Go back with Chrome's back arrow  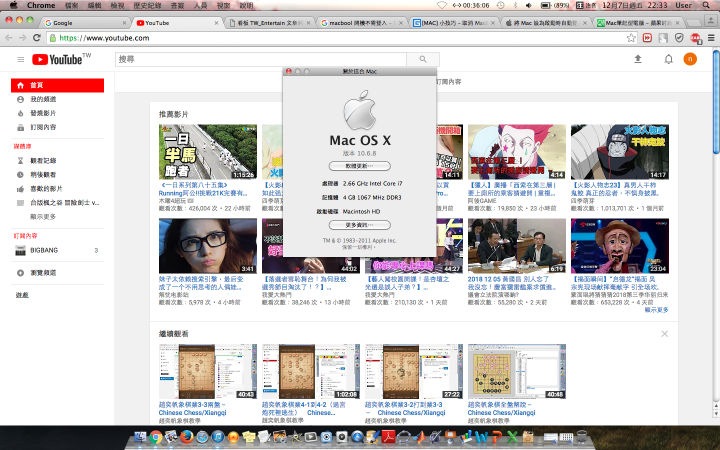tap(9, 38)
